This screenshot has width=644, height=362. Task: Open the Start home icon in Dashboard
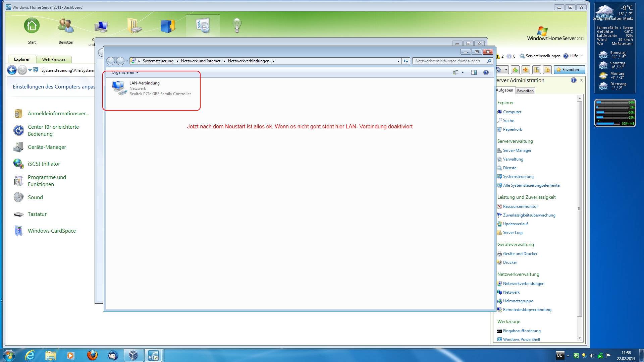(32, 26)
